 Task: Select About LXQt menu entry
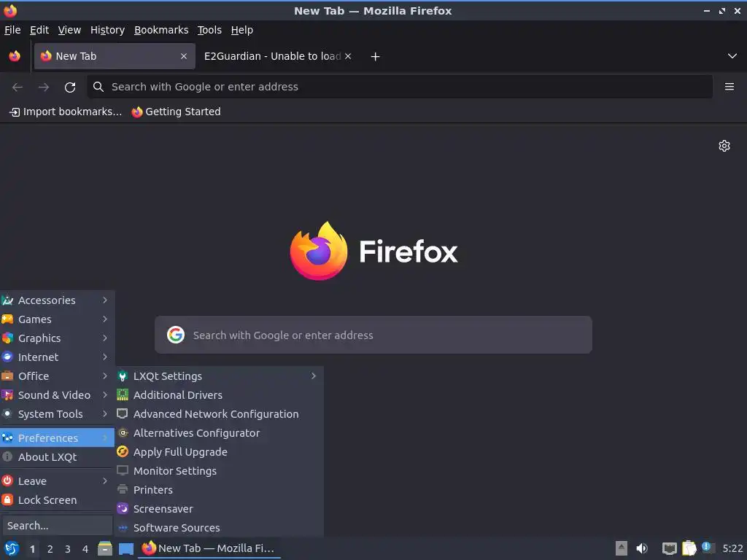[x=57, y=456]
